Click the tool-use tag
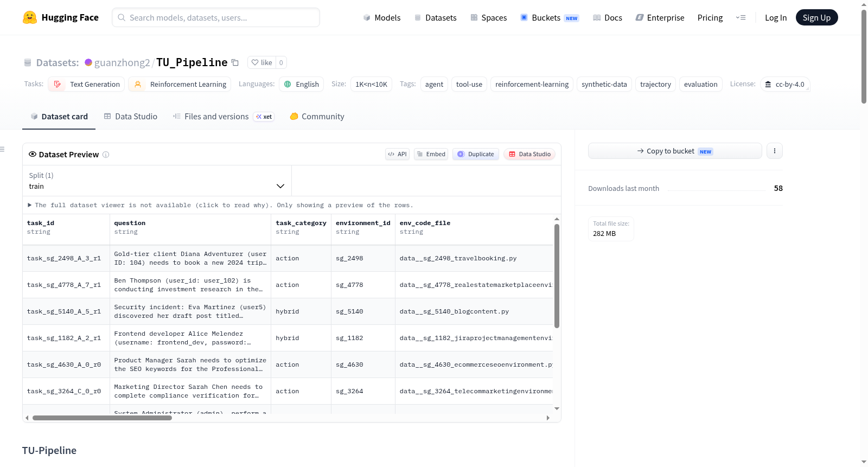868x467 pixels. click(469, 84)
